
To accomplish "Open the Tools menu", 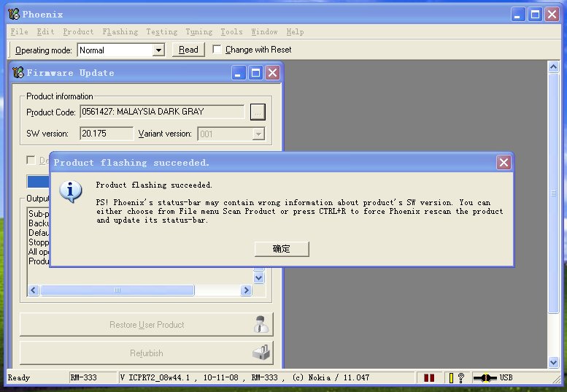I will (231, 32).
